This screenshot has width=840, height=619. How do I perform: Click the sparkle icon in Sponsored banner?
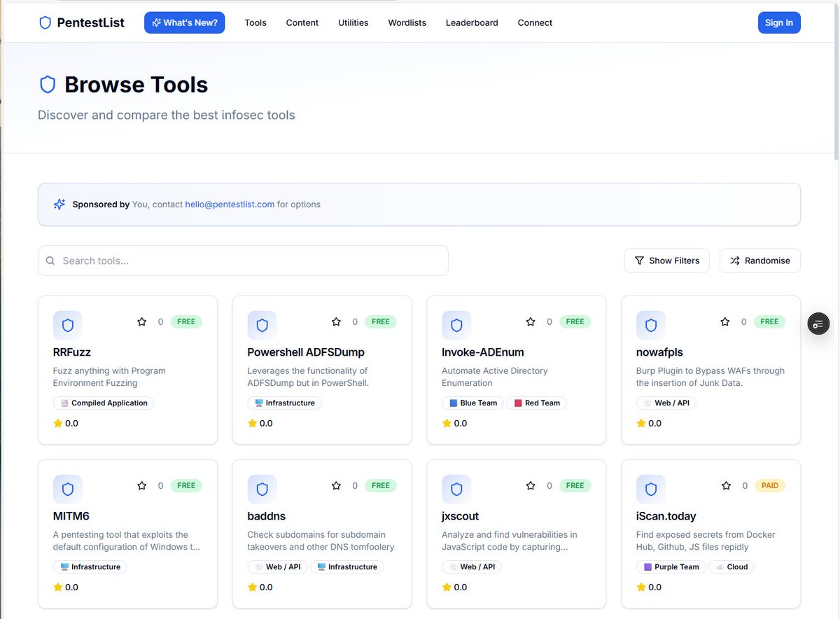(59, 204)
